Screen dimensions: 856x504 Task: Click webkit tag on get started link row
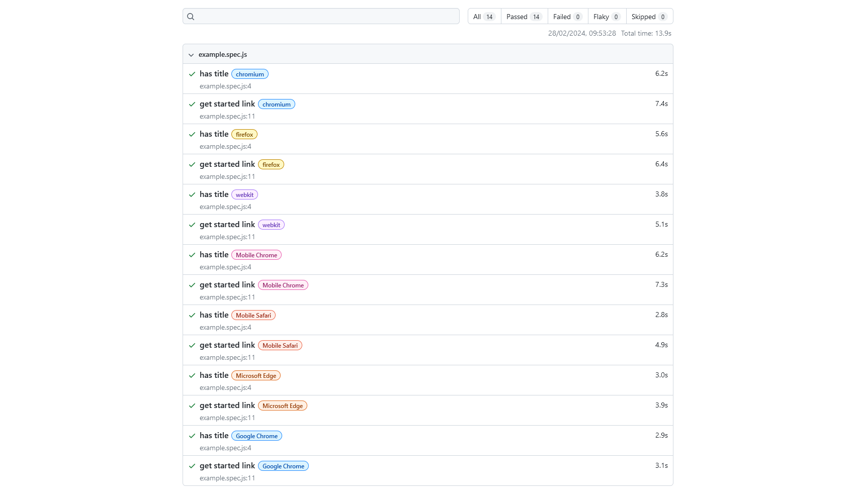(x=271, y=225)
